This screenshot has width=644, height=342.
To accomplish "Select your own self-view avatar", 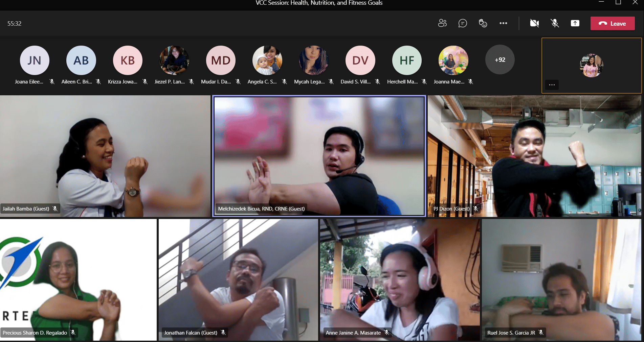I will pyautogui.click(x=592, y=65).
